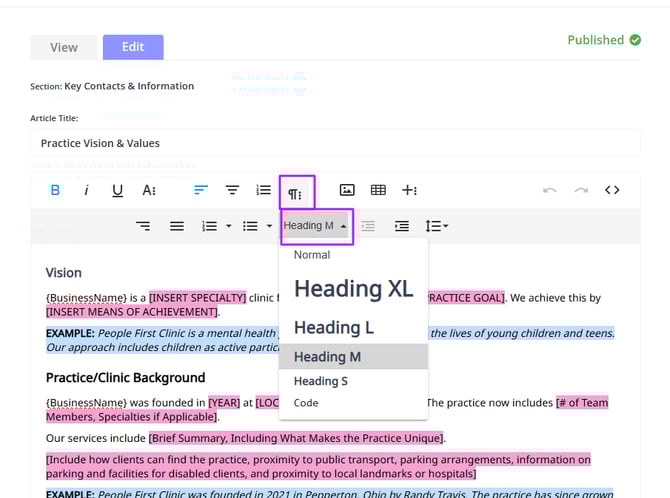The width and height of the screenshot is (670, 498).
Task: Click the align right icon
Action: click(x=144, y=226)
